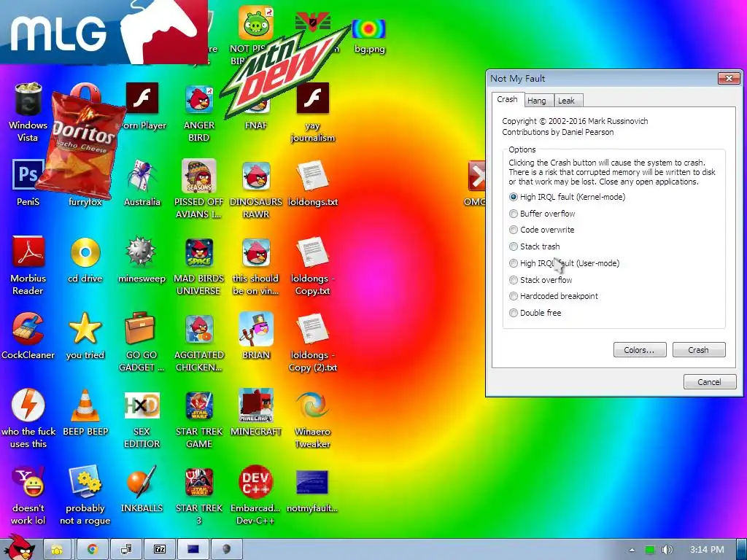
Task: Launch the notmyfault desktop shortcut
Action: 312,481
